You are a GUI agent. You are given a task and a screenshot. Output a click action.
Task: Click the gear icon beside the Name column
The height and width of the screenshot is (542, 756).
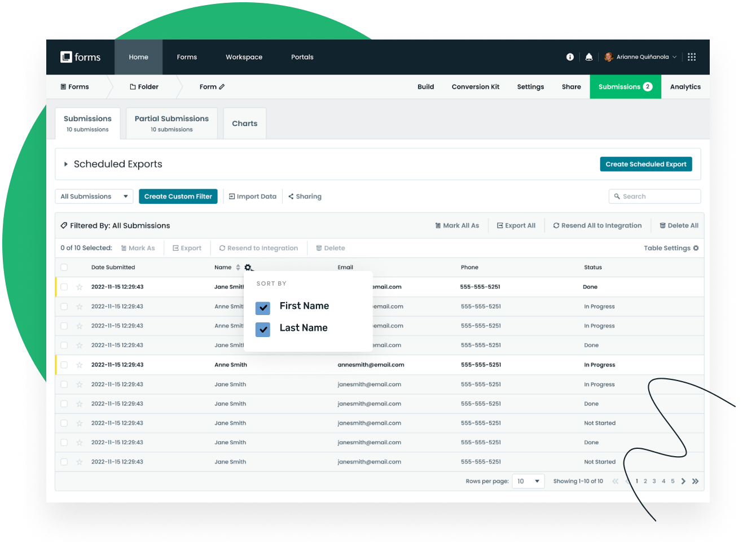pos(249,267)
